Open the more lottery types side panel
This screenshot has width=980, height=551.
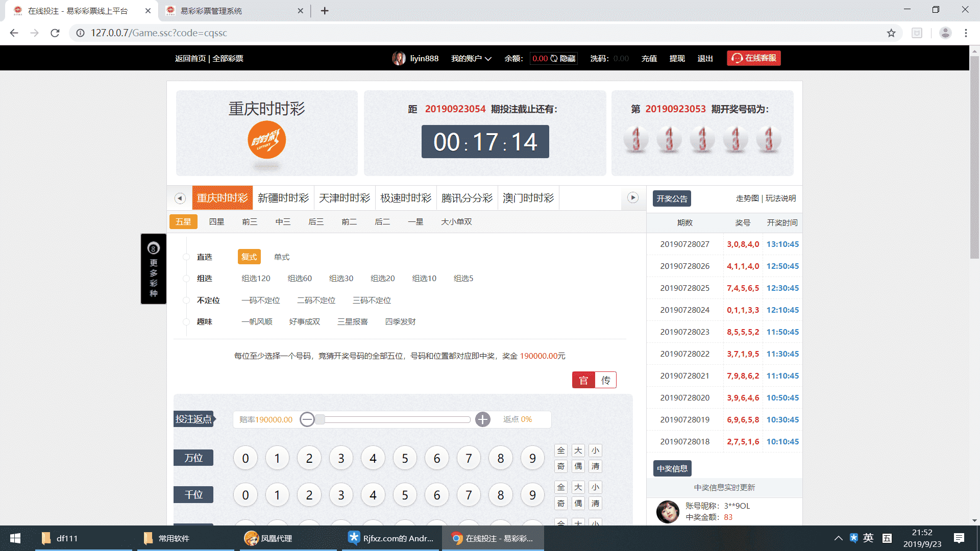153,269
